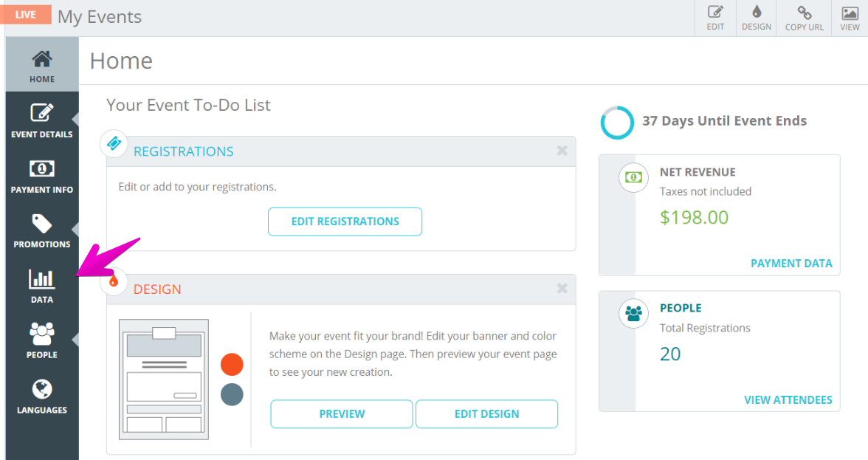Click the Edit Design button

486,414
